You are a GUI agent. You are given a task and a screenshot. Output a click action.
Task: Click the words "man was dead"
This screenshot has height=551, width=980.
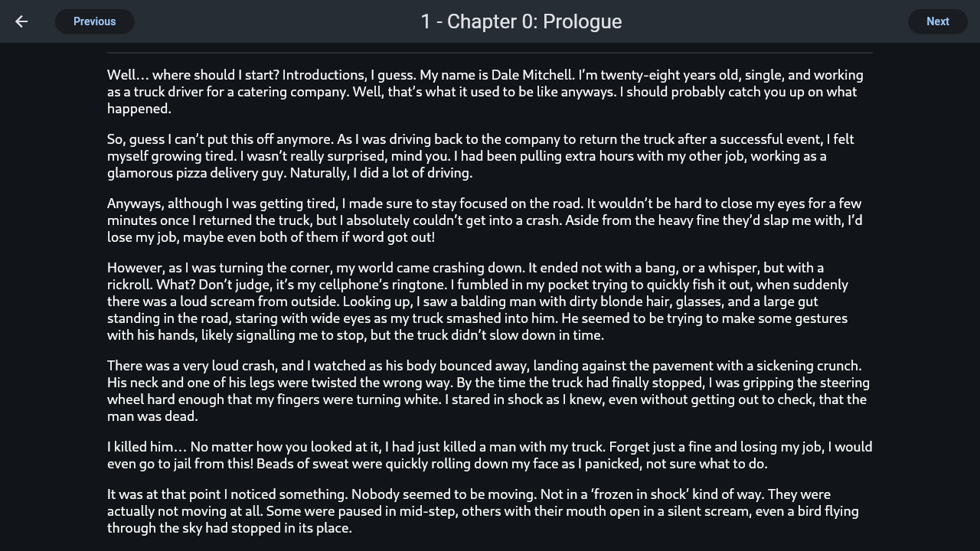pos(152,416)
